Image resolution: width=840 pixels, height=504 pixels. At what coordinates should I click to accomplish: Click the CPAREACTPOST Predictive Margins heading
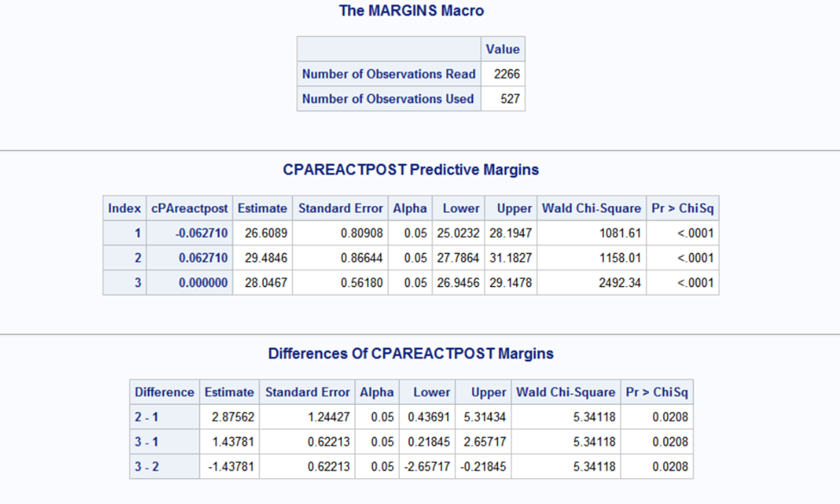(411, 170)
